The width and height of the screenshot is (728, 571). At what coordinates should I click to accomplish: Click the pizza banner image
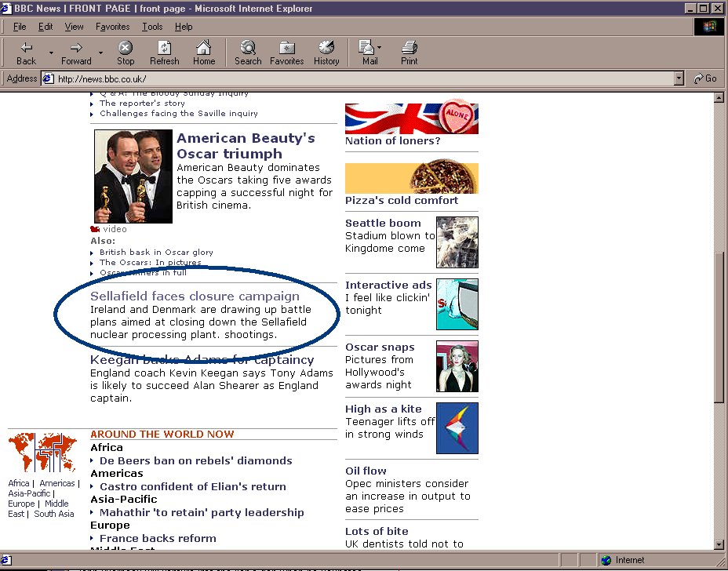pos(412,177)
